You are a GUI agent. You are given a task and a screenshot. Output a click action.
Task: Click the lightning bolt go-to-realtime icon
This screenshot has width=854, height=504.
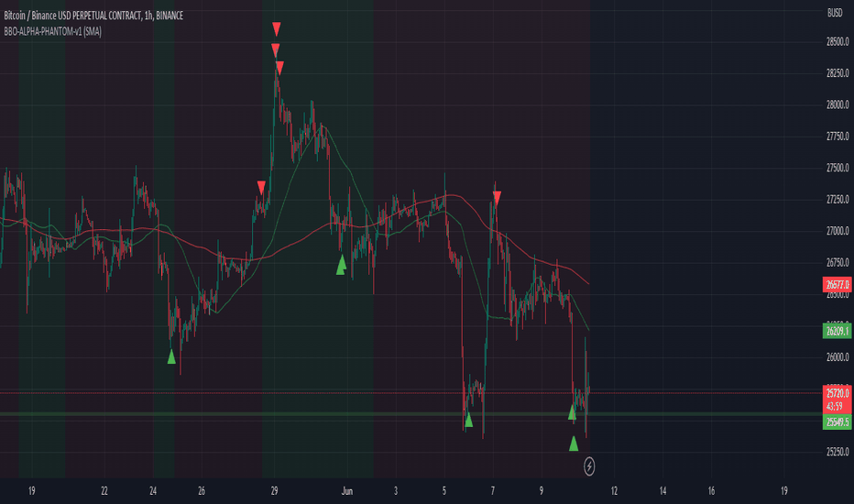point(589,466)
